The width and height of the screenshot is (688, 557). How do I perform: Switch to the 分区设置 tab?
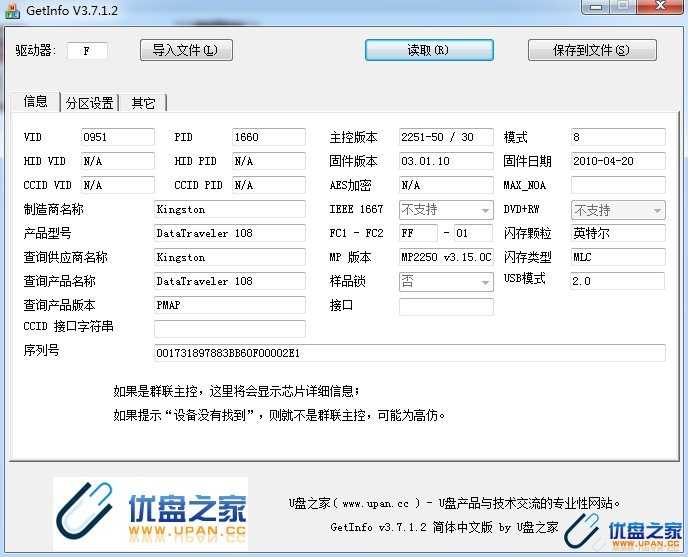coord(89,103)
